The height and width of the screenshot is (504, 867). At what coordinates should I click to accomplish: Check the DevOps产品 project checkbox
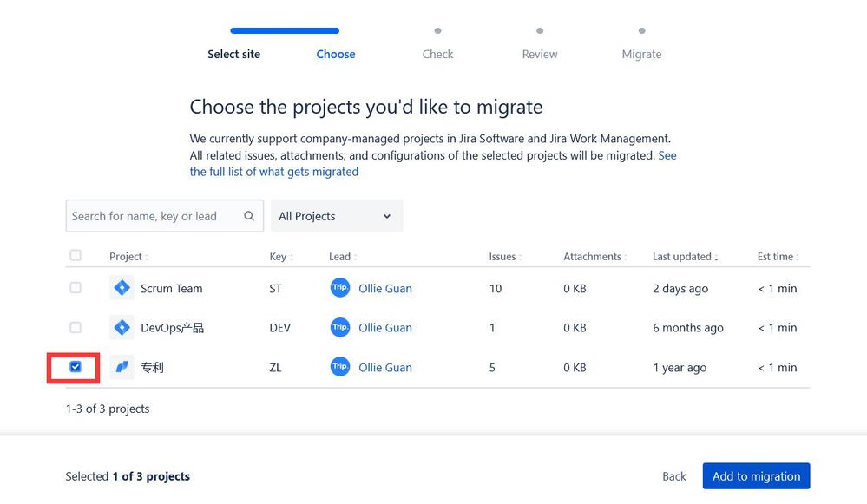point(76,328)
